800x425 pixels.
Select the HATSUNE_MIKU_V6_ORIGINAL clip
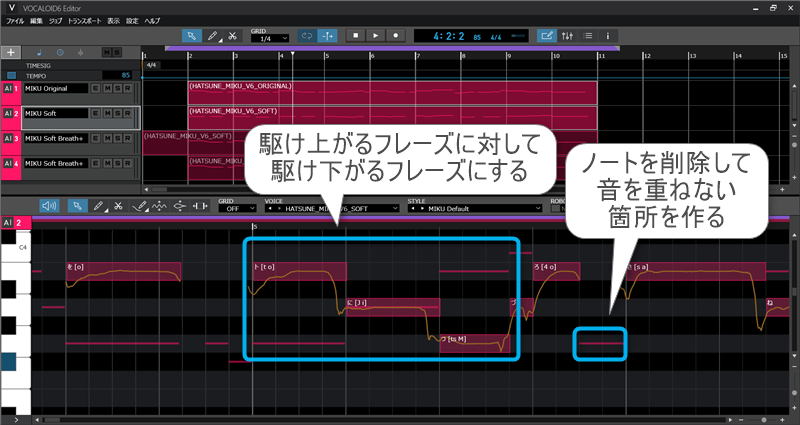(x=392, y=93)
